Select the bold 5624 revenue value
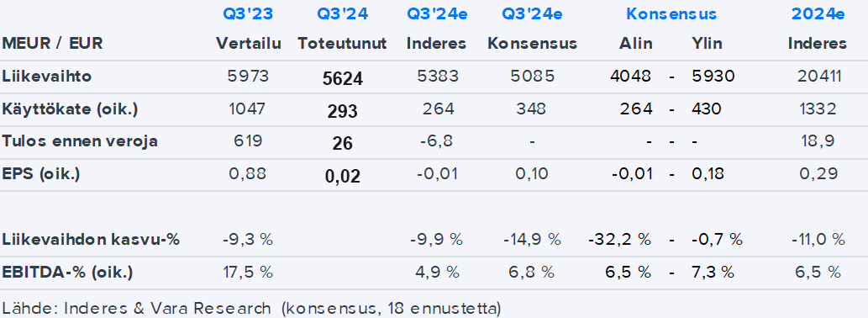The height and width of the screenshot is (318, 868). click(x=343, y=79)
